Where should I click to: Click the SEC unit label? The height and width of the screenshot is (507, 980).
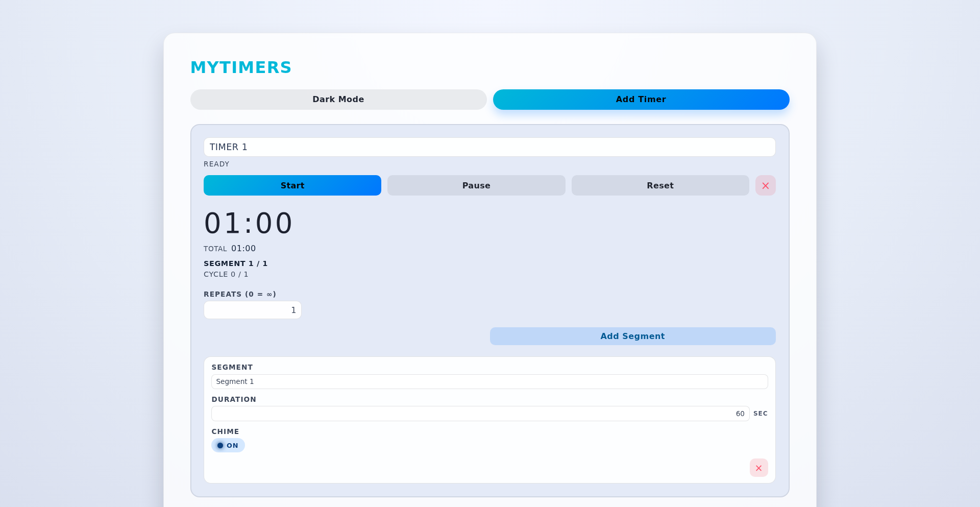tap(761, 414)
